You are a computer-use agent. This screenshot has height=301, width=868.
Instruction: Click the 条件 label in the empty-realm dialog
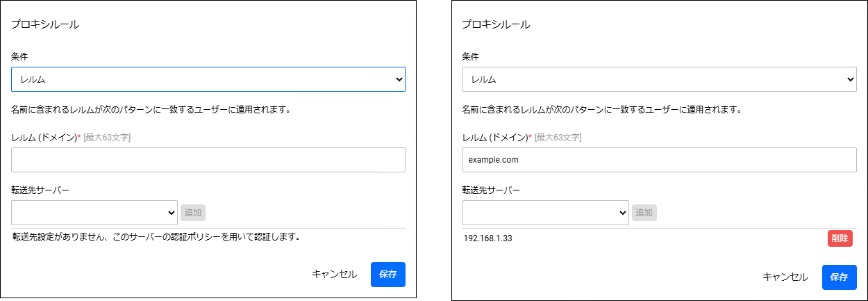point(19,56)
